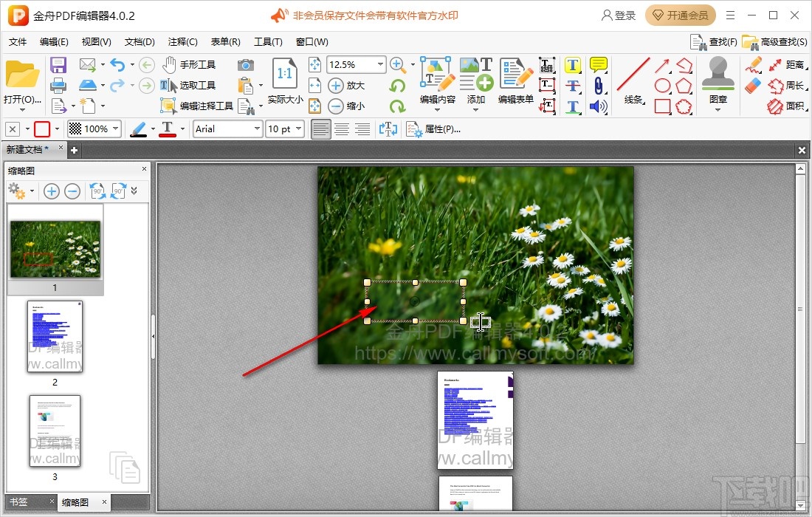Click the paperclip file attachment tool
The height and width of the screenshot is (517, 812).
tap(599, 86)
